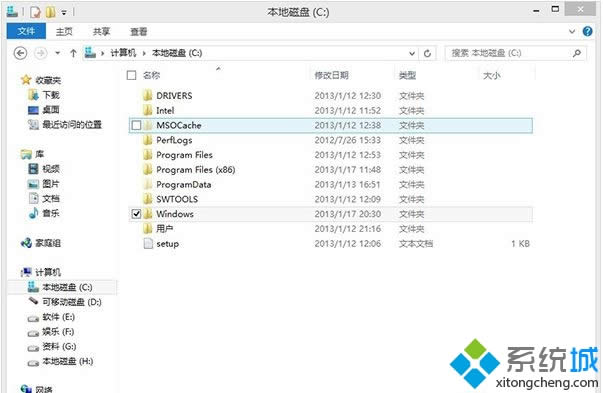The height and width of the screenshot is (393, 603).
Task: Click the 1 KB size of setup
Action: coord(520,243)
